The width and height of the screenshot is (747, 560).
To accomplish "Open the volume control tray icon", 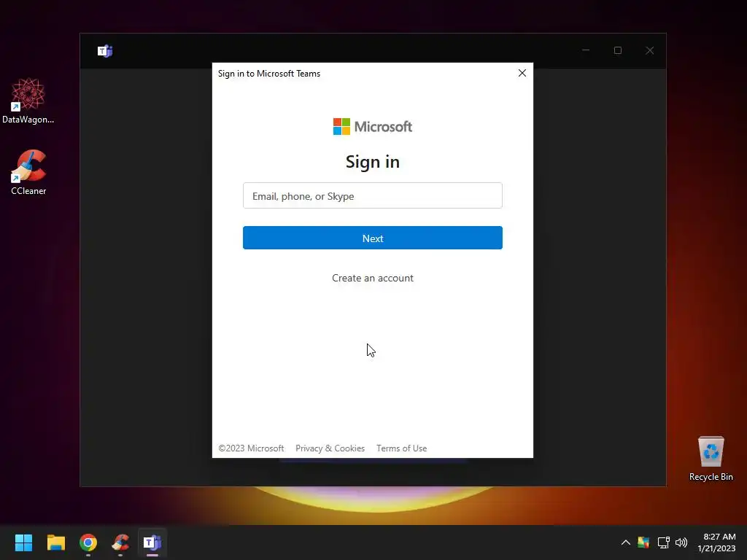I will pos(681,542).
